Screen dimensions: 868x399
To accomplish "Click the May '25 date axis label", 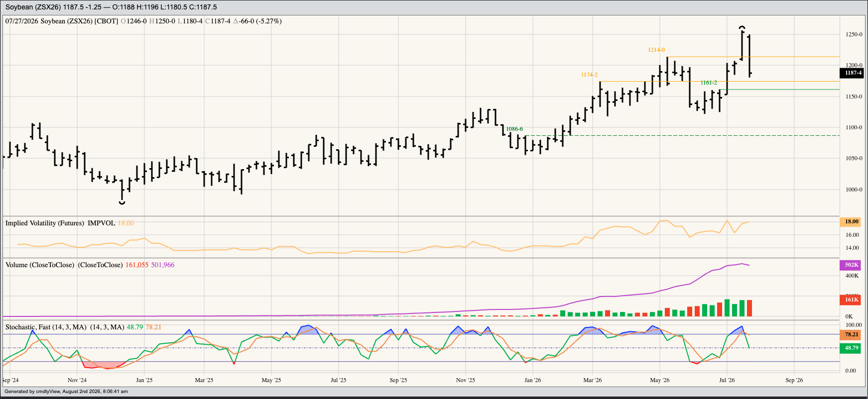I will coord(271,380).
